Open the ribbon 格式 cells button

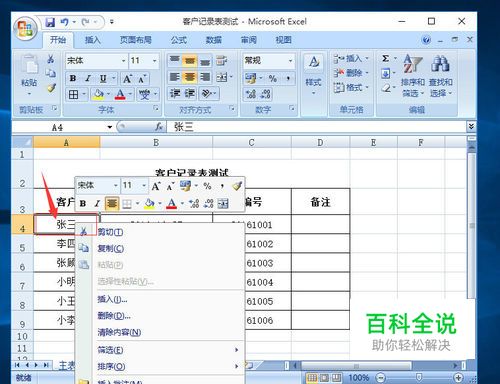coord(351,87)
